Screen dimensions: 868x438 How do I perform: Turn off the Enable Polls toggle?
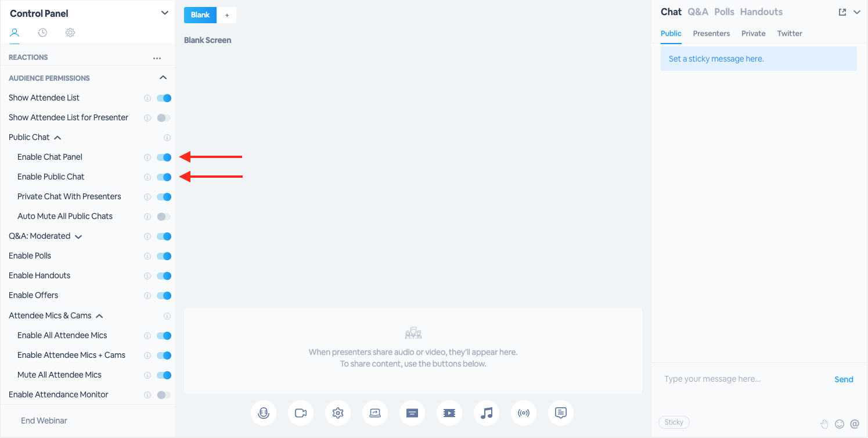pyautogui.click(x=164, y=256)
